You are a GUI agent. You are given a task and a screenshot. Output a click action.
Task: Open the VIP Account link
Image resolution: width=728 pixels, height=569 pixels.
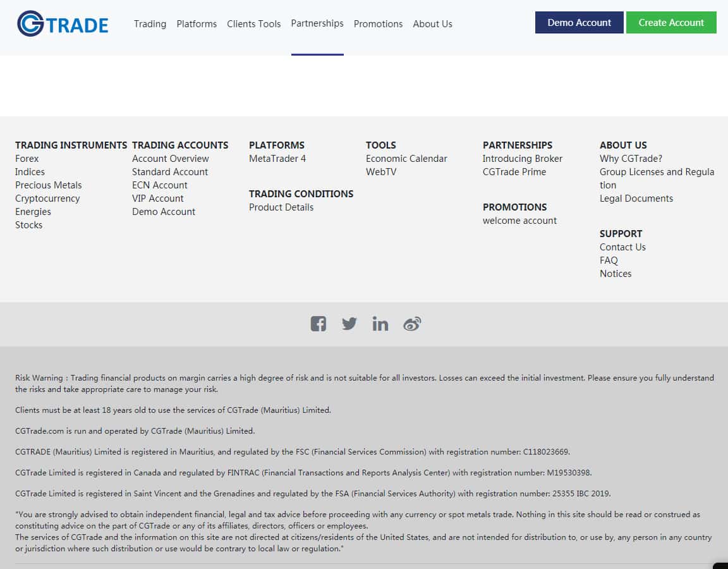(158, 199)
